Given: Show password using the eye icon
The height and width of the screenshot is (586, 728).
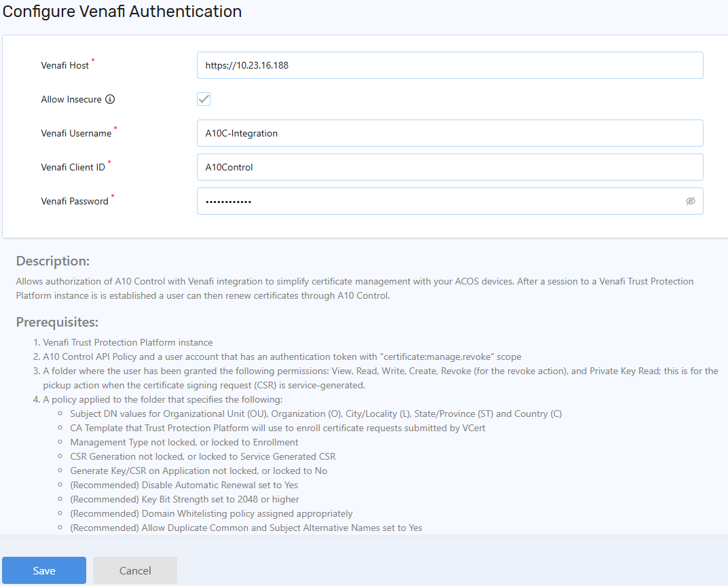Looking at the screenshot, I should [691, 201].
